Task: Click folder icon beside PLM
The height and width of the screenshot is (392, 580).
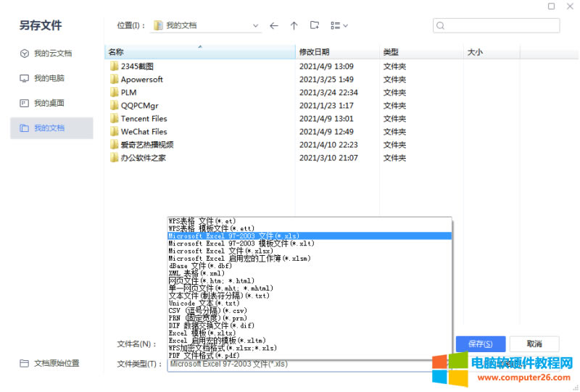Action: click(115, 93)
